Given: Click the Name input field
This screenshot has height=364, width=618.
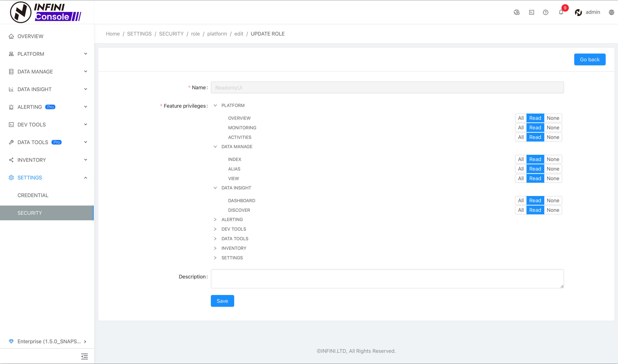Looking at the screenshot, I should click(x=387, y=88).
